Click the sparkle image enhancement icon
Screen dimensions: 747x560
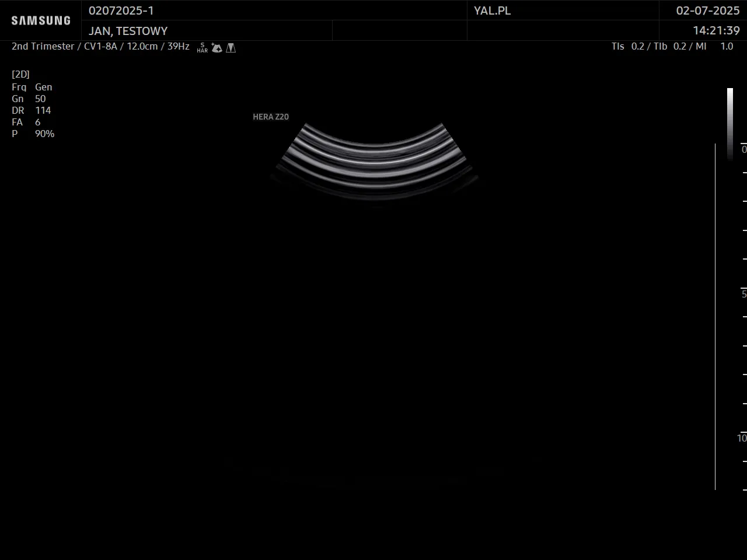(x=217, y=48)
